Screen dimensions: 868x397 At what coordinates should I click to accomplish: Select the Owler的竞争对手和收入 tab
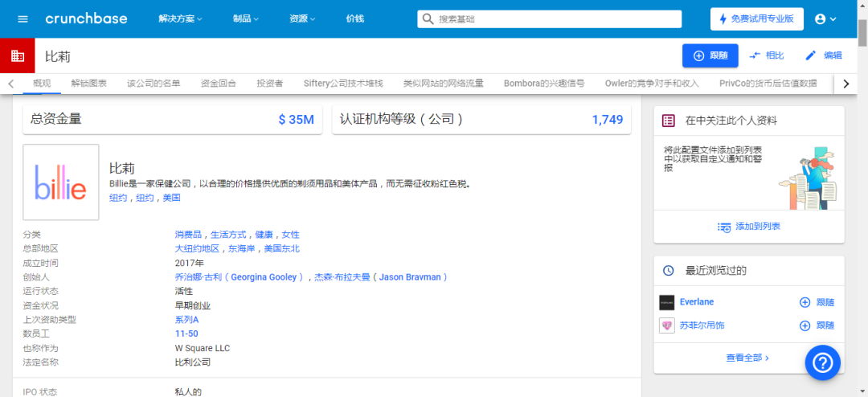tap(652, 84)
